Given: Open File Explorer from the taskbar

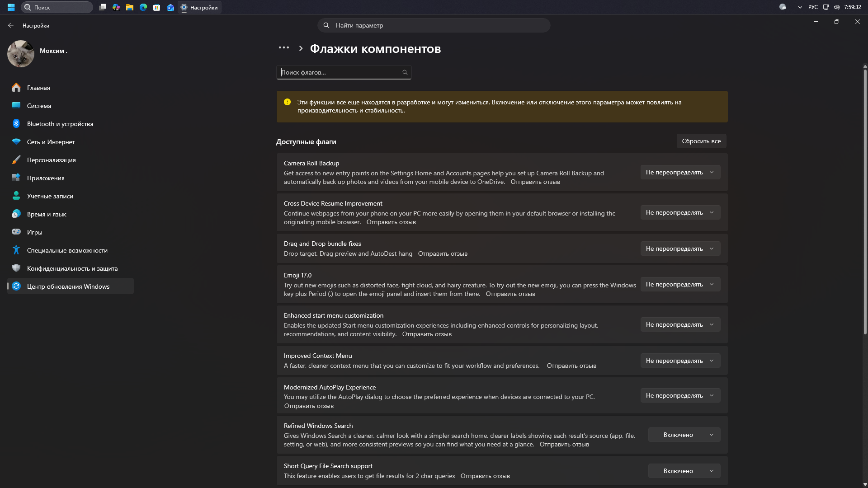Looking at the screenshot, I should [130, 7].
